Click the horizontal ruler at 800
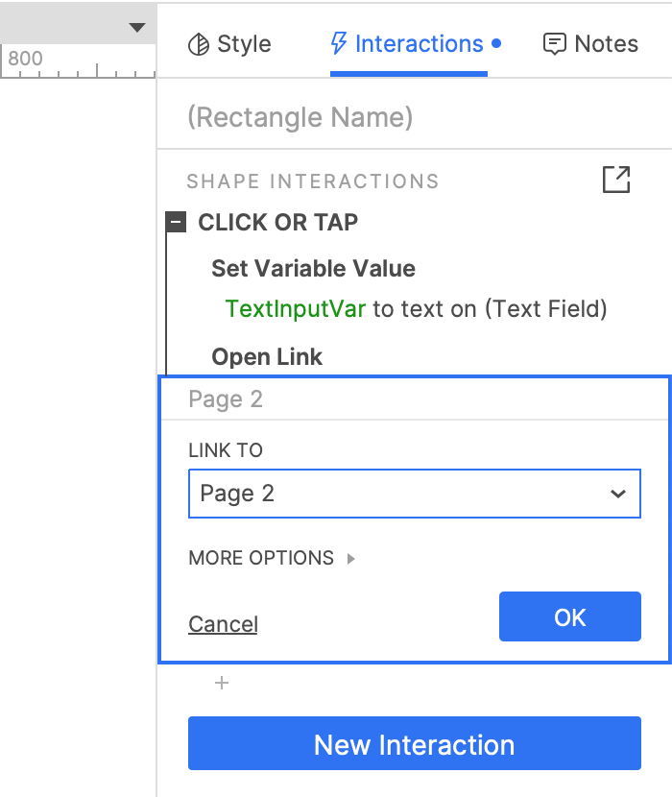 pos(27,60)
